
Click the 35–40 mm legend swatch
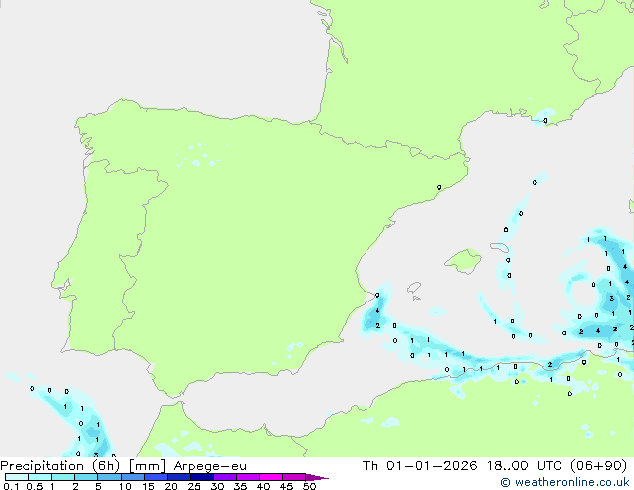coord(248,477)
